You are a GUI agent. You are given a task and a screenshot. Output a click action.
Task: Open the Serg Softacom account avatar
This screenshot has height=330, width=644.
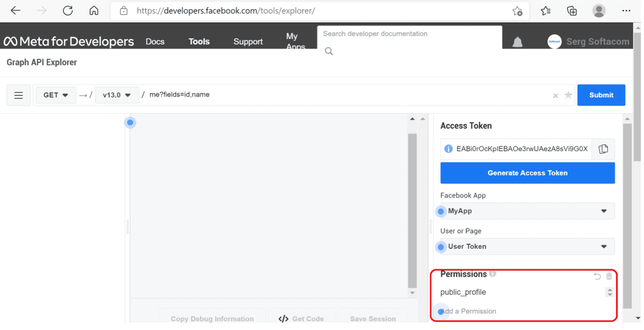[554, 42]
